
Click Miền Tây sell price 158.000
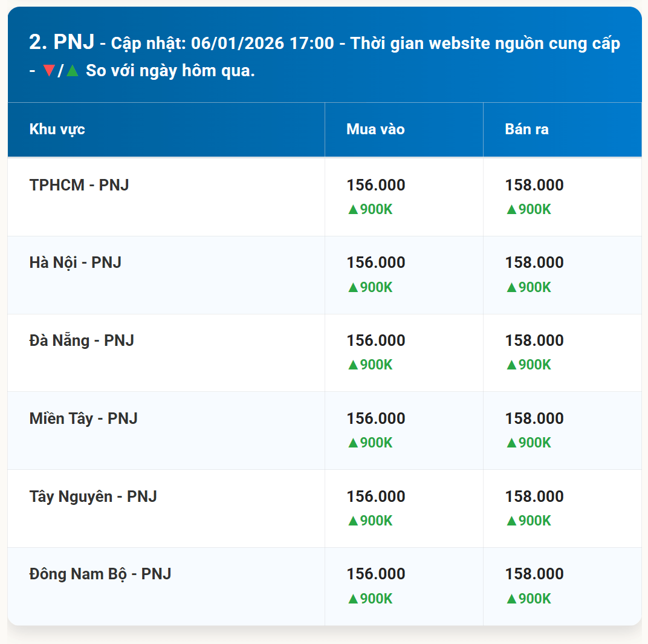click(x=534, y=418)
